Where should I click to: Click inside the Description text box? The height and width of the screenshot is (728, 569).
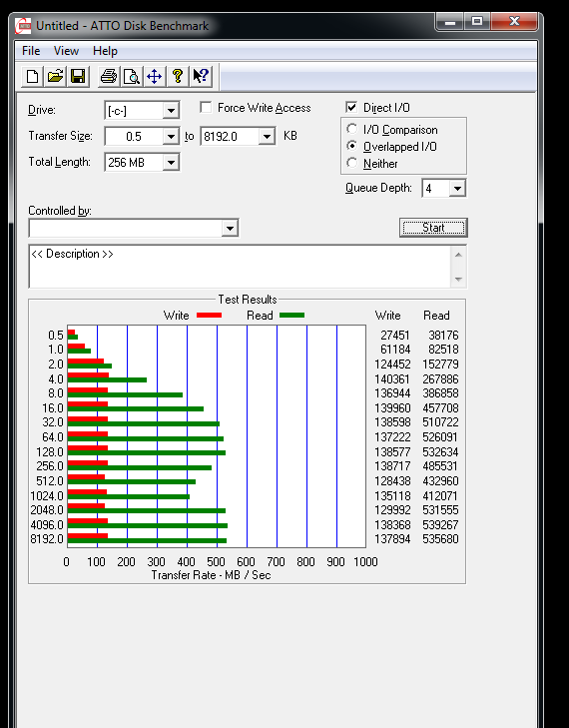pyautogui.click(x=240, y=267)
